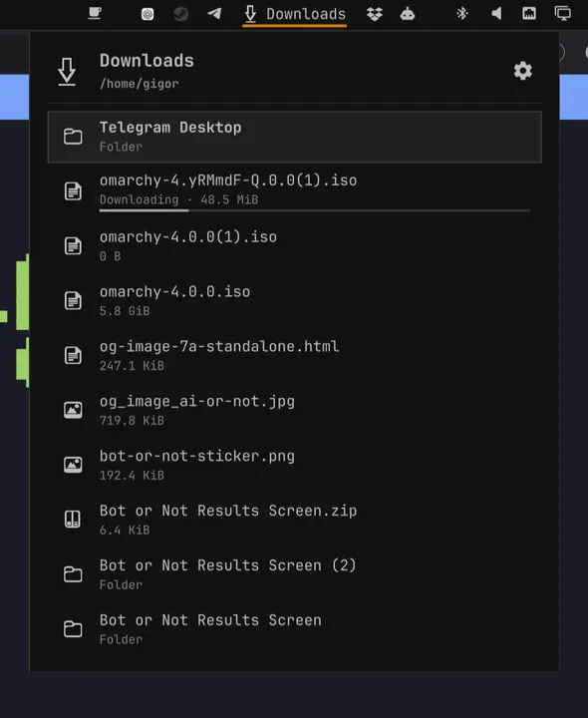Screen dimensions: 588x718
Task: Open the Telegram Desktop folder
Action: tap(295, 137)
